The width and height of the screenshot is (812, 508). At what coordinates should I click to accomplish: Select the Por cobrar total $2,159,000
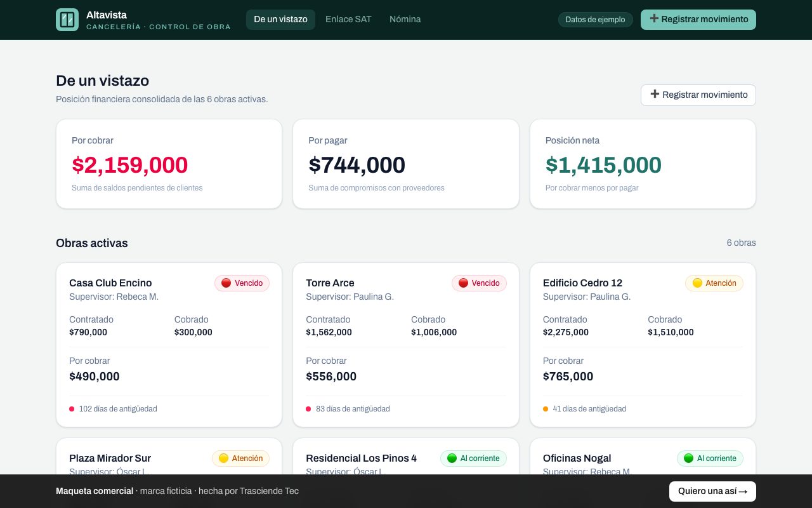pos(130,165)
